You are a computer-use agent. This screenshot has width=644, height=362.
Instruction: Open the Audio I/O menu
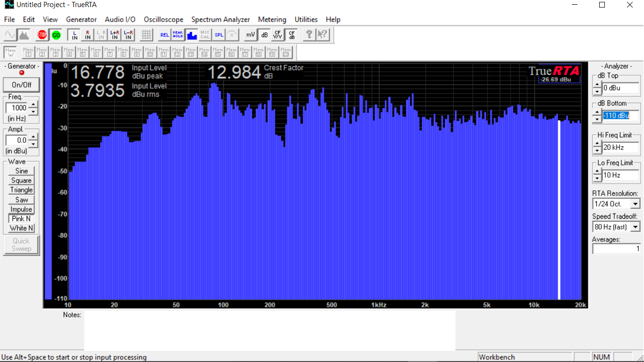click(120, 19)
